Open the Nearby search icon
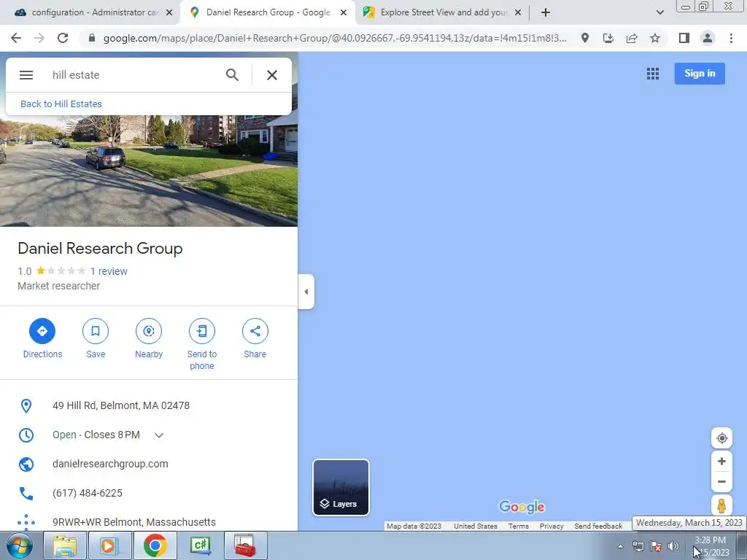This screenshot has width=747, height=560. click(149, 331)
